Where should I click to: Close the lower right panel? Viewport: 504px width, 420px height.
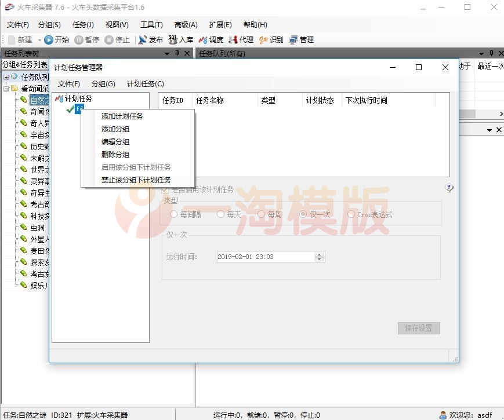point(499,130)
